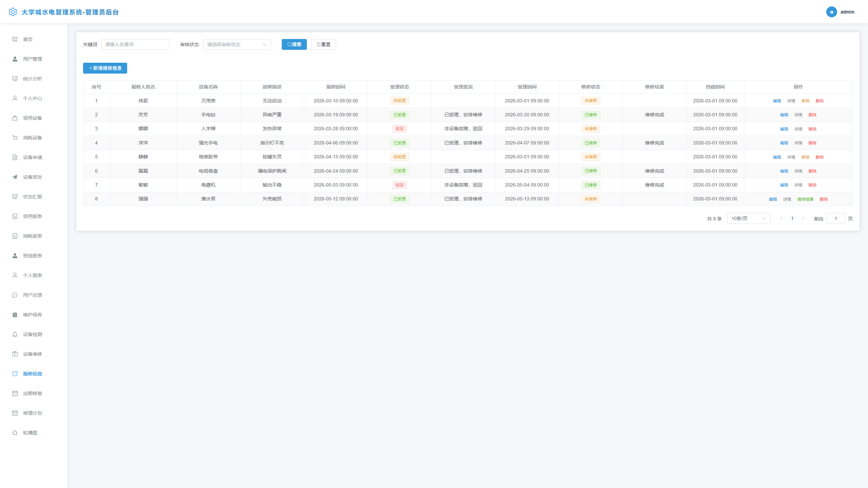Click 审核 link for 伟哥 row
The height and width of the screenshot is (488, 868).
[x=805, y=101]
